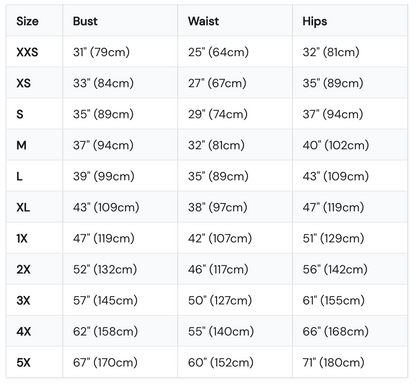Viewport: 416px width, 385px height.
Task: Click bust measurement 31" (79cm)
Action: [101, 52]
